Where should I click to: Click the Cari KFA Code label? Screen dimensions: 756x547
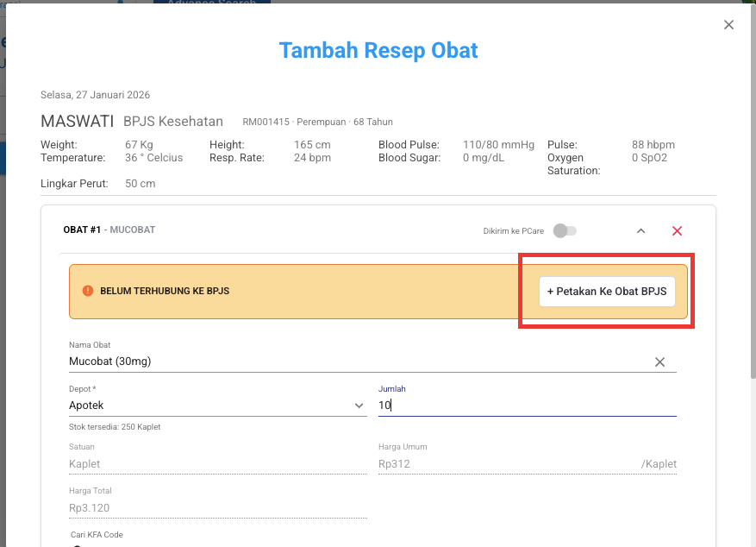click(97, 535)
